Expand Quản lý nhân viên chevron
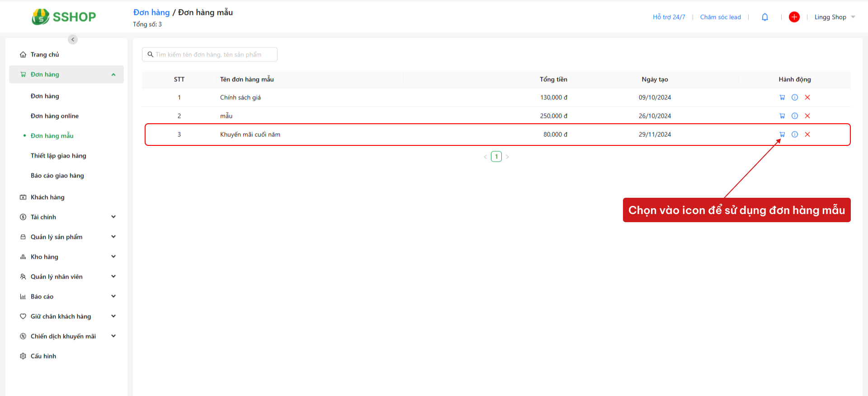 click(113, 277)
